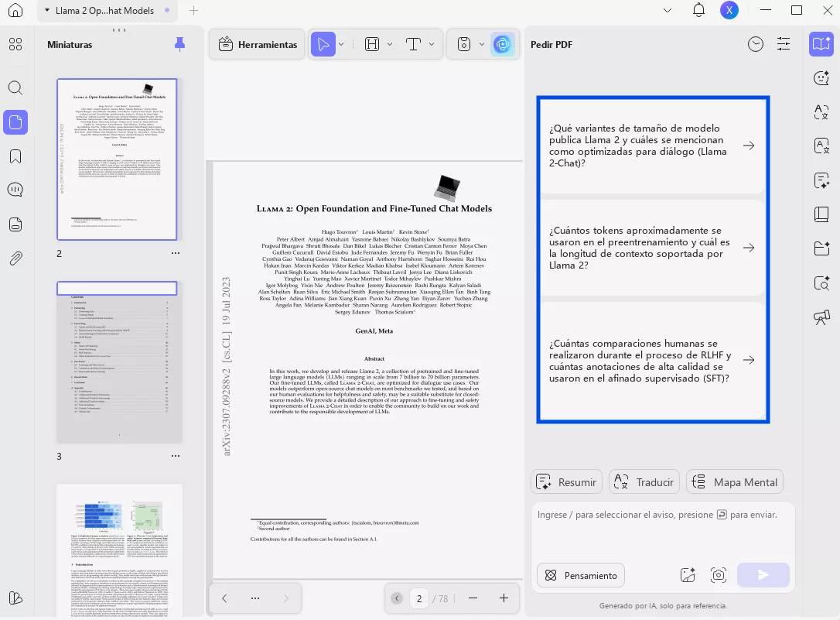Go to next view with right chevron
The width and height of the screenshot is (840, 620).
click(286, 598)
